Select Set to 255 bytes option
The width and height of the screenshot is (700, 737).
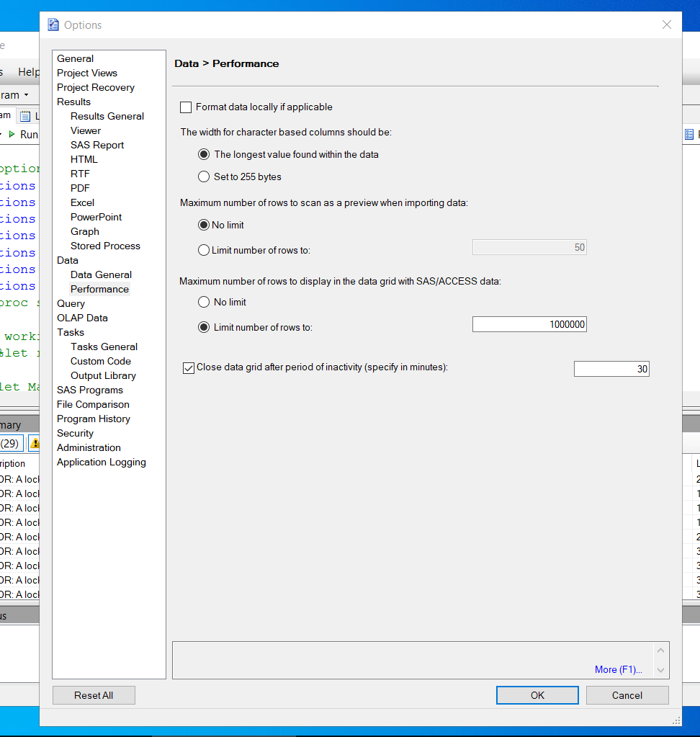click(204, 177)
